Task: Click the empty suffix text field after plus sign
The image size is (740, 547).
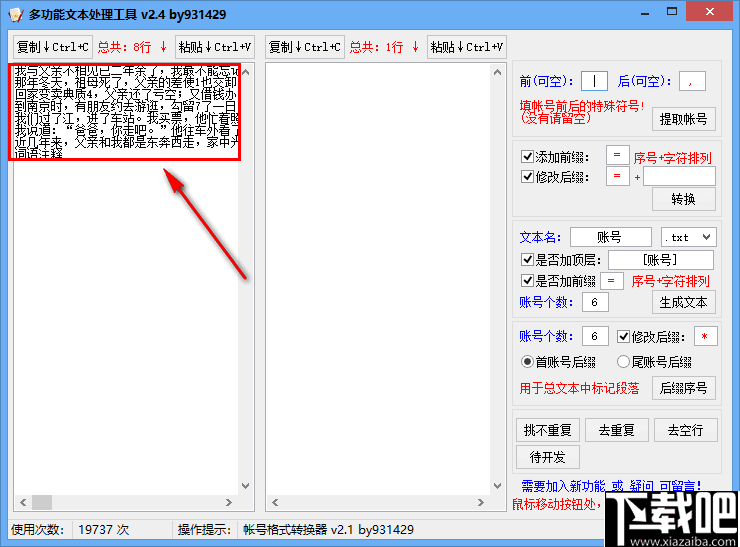Action: [x=679, y=177]
